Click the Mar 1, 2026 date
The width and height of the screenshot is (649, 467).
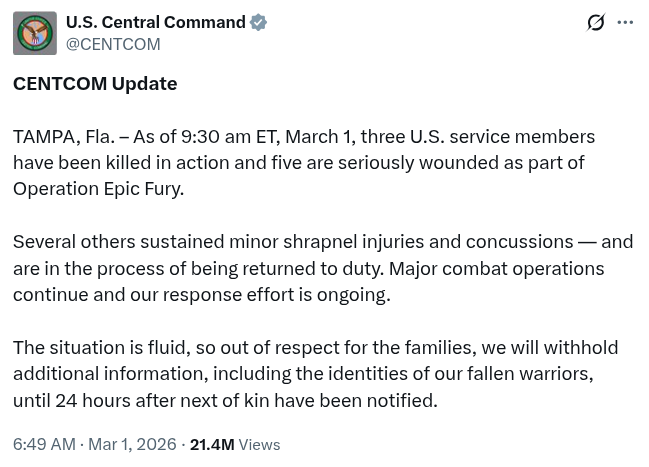[132, 444]
